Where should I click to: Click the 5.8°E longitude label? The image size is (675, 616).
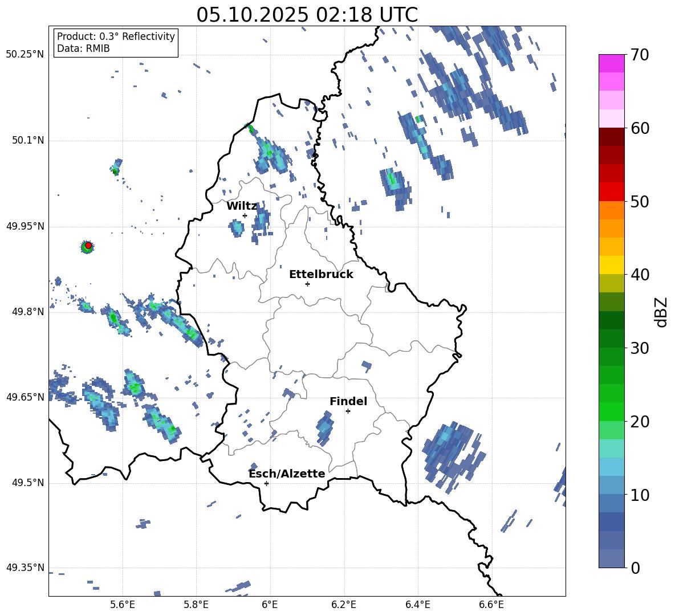pos(197,605)
